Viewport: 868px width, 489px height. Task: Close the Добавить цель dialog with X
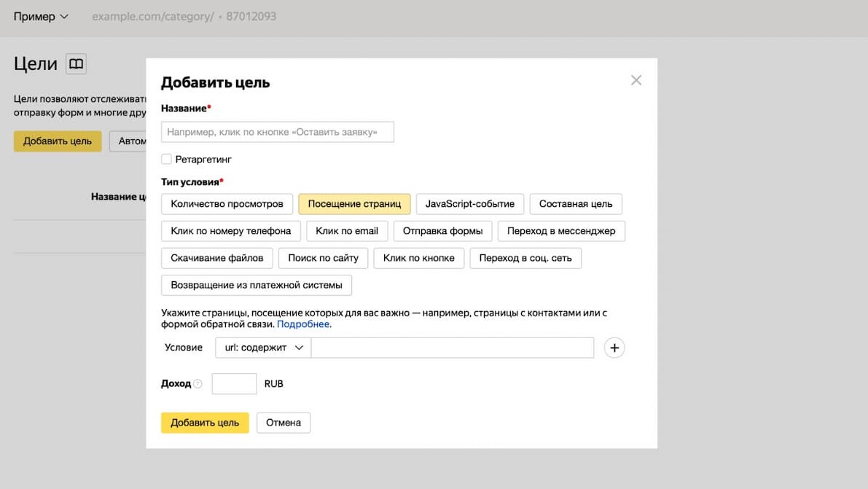click(636, 80)
